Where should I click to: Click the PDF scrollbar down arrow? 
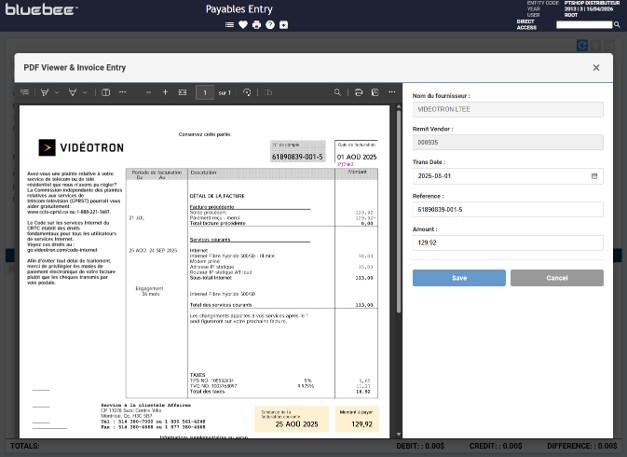398,434
